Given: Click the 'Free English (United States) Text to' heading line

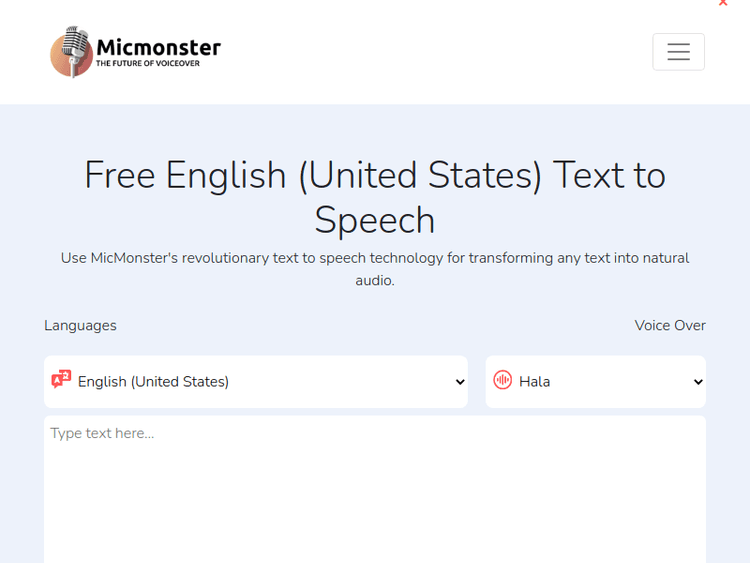Looking at the screenshot, I should [375, 175].
